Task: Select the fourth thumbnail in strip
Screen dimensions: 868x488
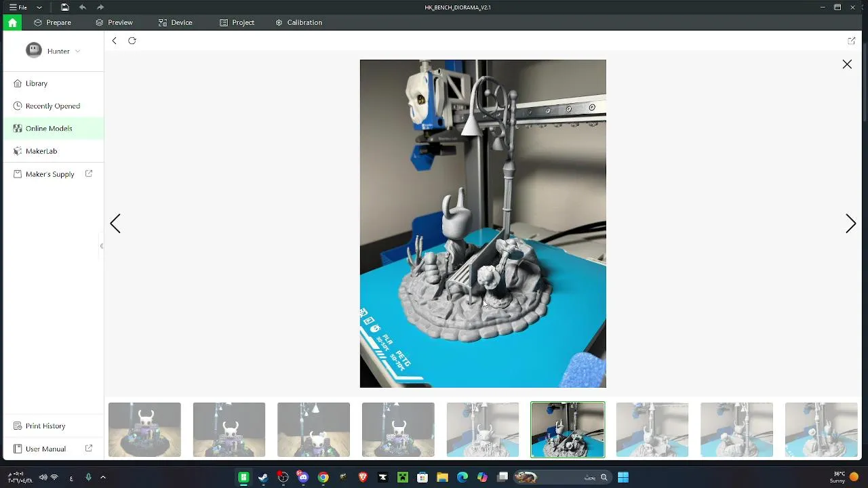Action: click(398, 430)
